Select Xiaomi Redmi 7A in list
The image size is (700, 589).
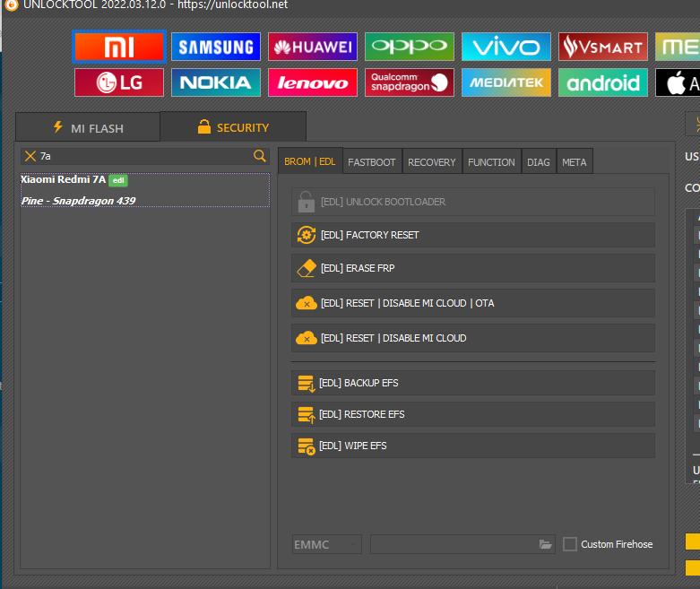coord(145,190)
